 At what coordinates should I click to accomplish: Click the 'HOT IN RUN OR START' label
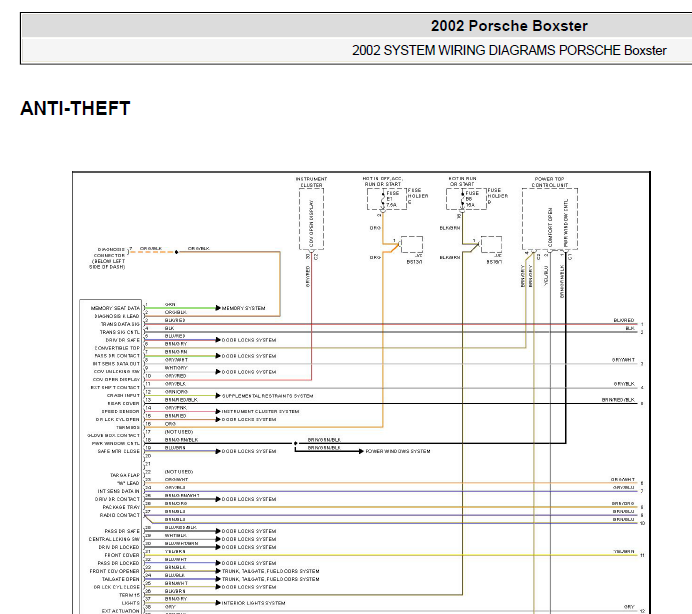pyautogui.click(x=462, y=181)
